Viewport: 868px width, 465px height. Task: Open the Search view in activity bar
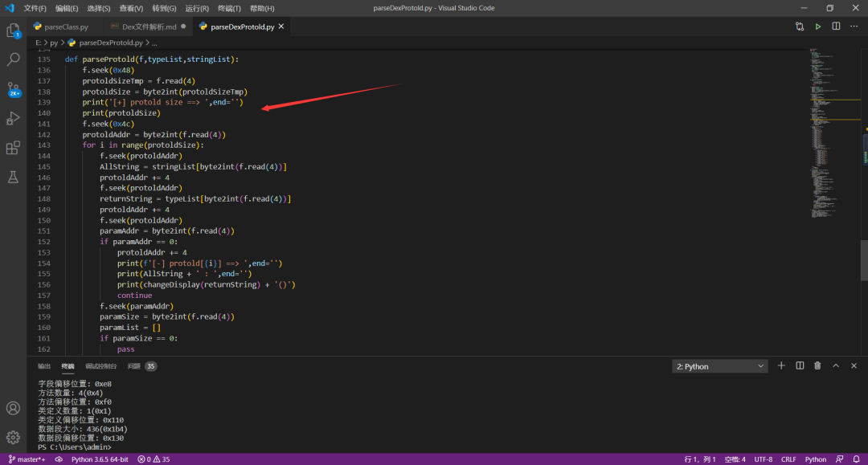(x=14, y=59)
